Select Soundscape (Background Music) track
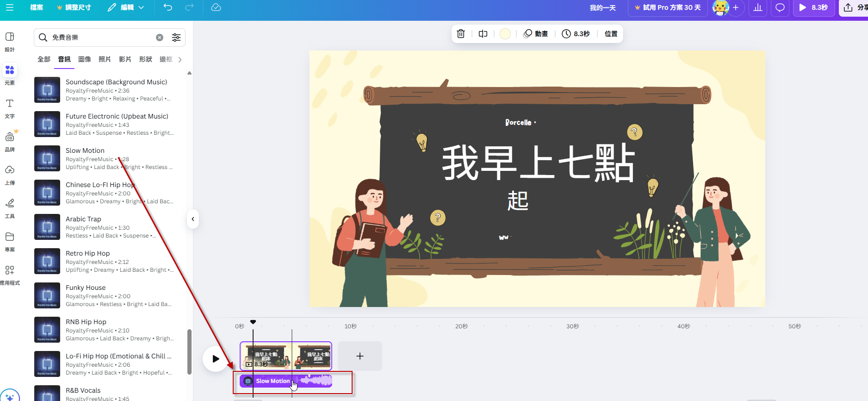The width and height of the screenshot is (868, 401). pos(105,90)
